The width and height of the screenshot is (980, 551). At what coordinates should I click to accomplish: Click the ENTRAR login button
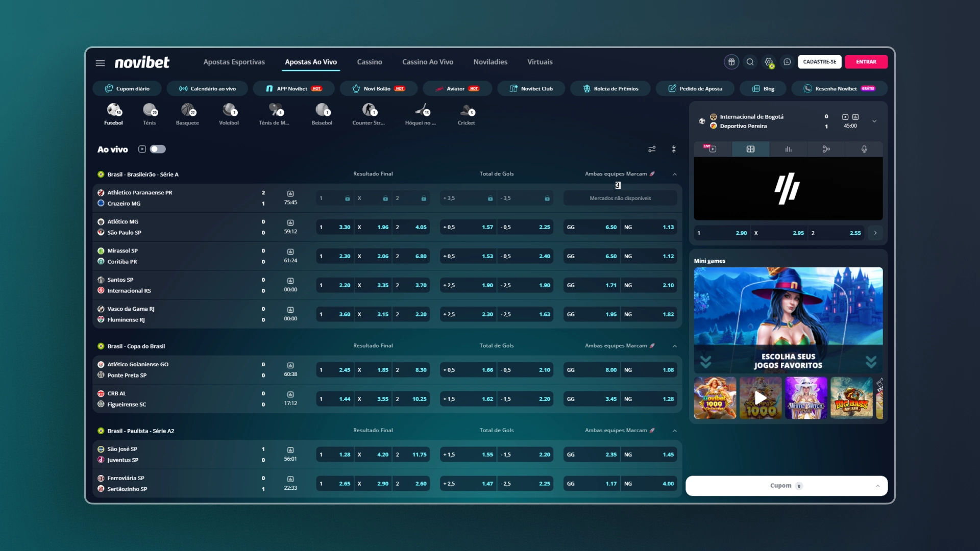(866, 62)
